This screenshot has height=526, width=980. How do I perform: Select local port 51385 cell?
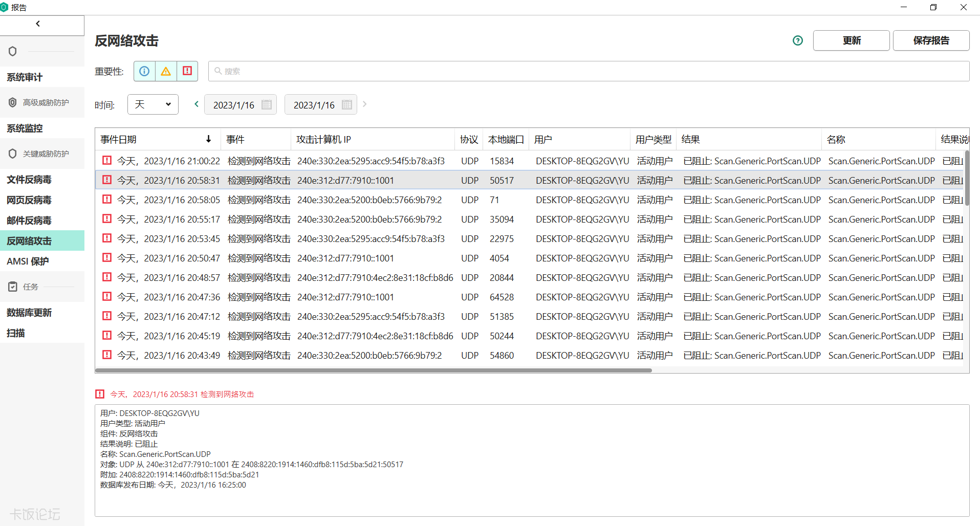502,316
